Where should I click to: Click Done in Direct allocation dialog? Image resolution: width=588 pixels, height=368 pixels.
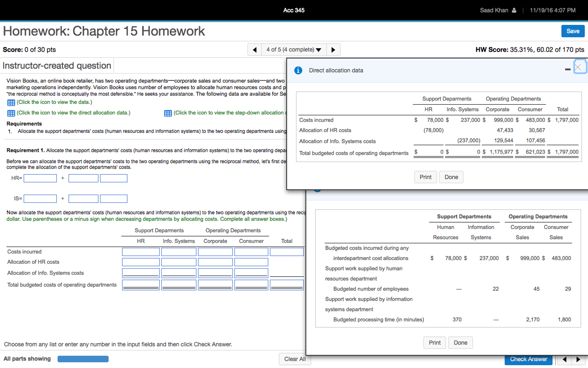pyautogui.click(x=451, y=177)
